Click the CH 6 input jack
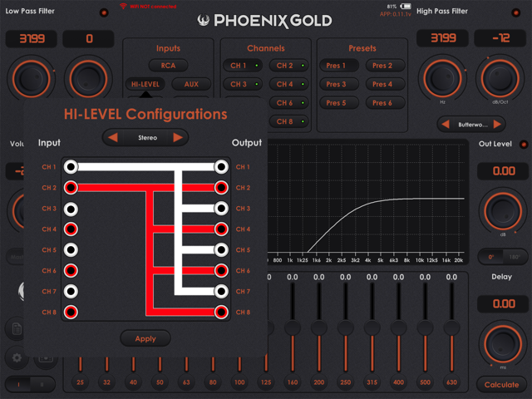Viewport: 532px width, 399px height. coord(71,271)
